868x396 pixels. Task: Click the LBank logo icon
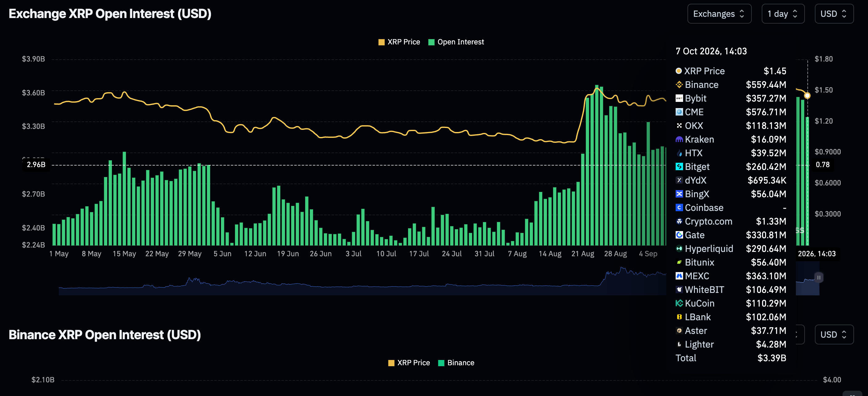[679, 317]
